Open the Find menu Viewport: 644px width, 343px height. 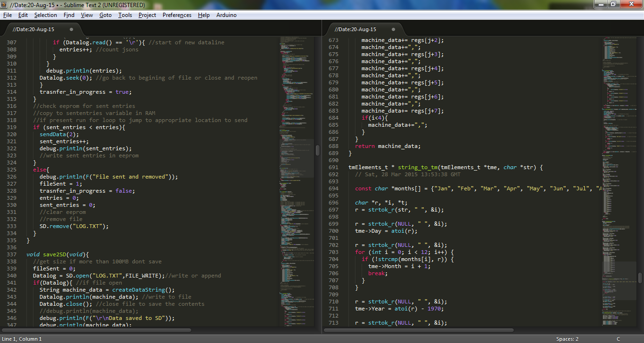(x=69, y=15)
